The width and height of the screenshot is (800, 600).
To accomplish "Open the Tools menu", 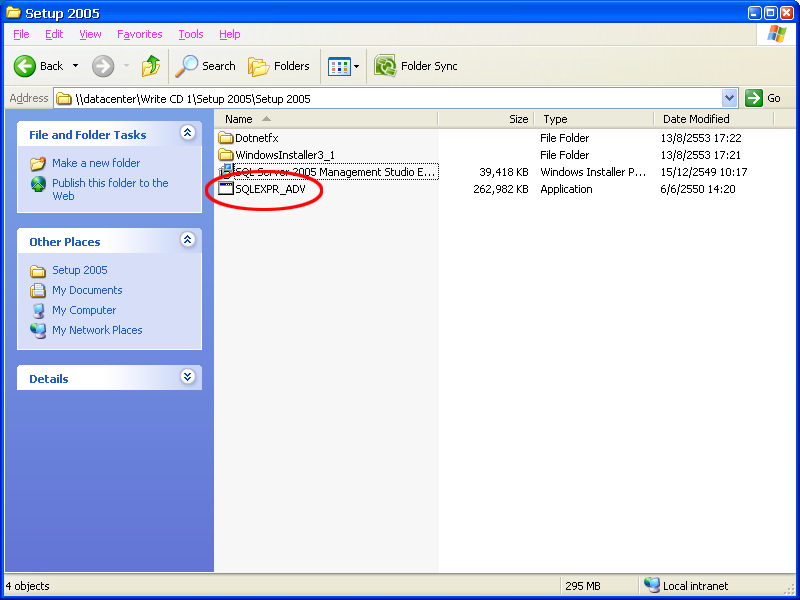I will pos(190,34).
